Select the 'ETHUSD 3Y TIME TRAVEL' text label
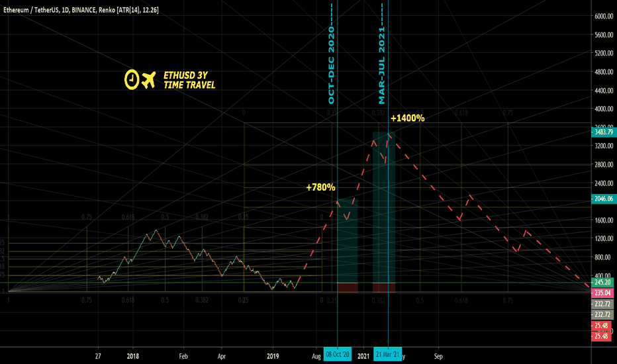The height and width of the screenshot is (364, 617). pyautogui.click(x=189, y=80)
